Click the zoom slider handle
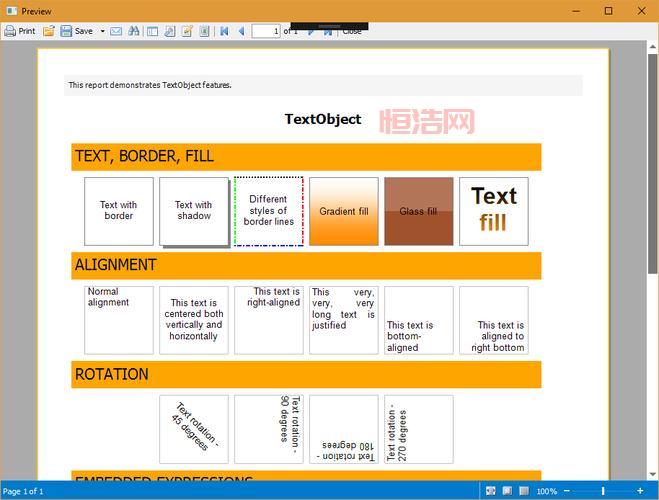 (602, 491)
